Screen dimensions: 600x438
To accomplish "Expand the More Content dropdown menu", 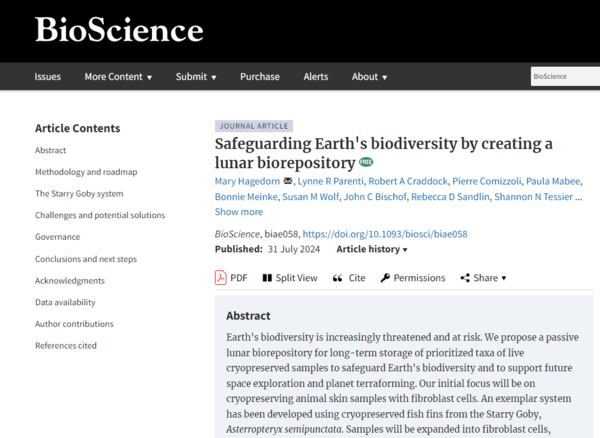I will (118, 77).
